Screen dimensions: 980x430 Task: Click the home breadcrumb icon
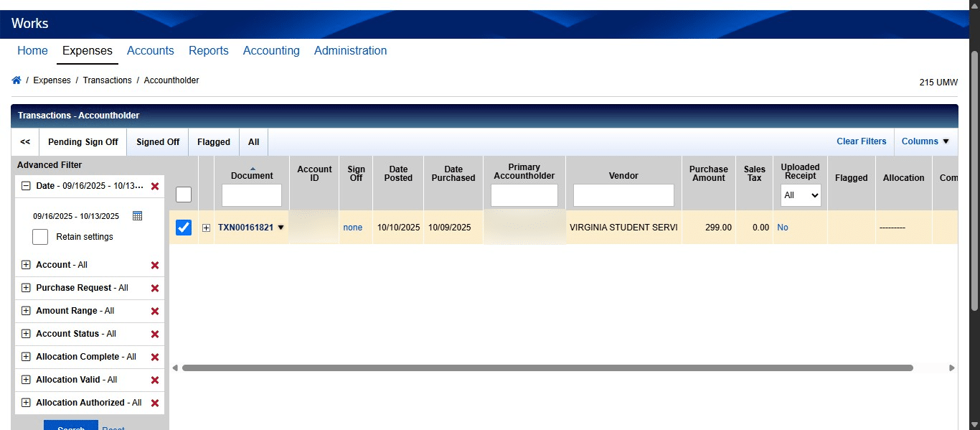(x=16, y=80)
